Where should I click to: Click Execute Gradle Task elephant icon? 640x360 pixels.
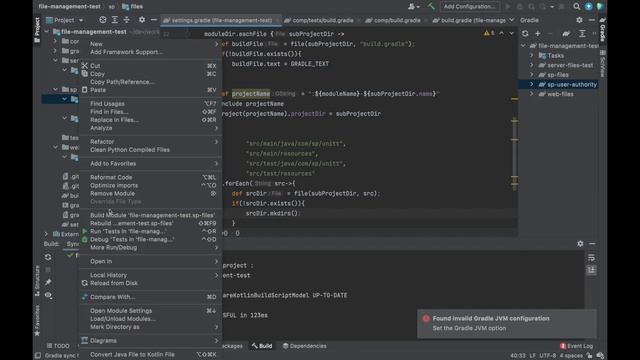[566, 33]
